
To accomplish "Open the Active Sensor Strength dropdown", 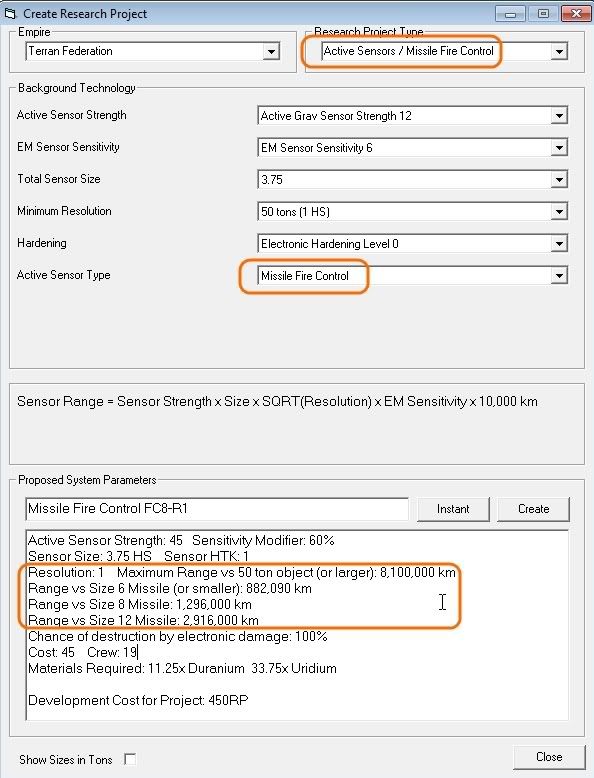I will click(559, 116).
